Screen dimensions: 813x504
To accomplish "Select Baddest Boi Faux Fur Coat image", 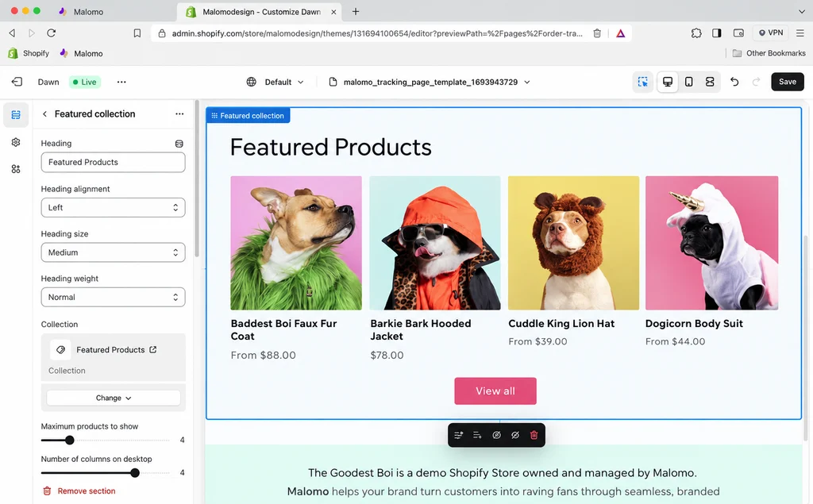I will [296, 243].
